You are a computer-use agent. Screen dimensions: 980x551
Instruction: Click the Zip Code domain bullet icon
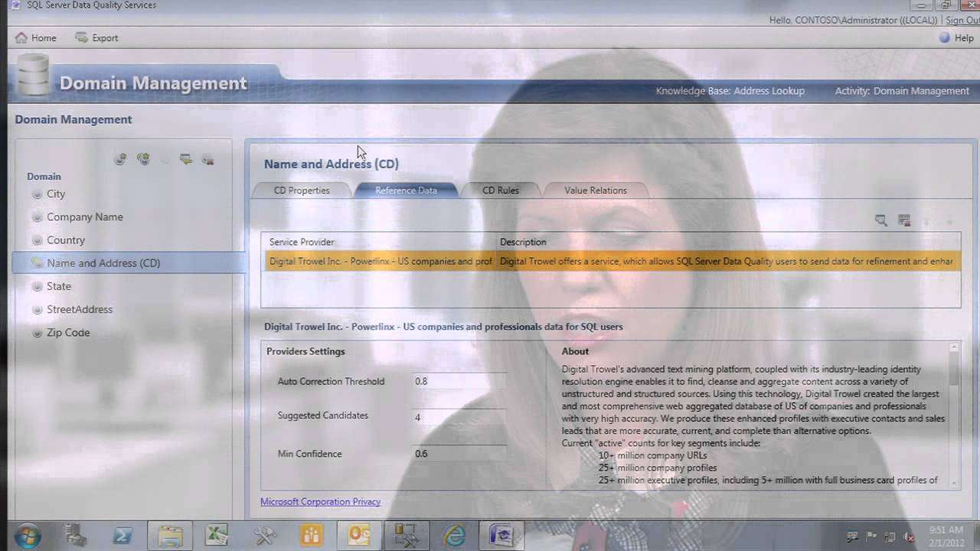pos(37,333)
